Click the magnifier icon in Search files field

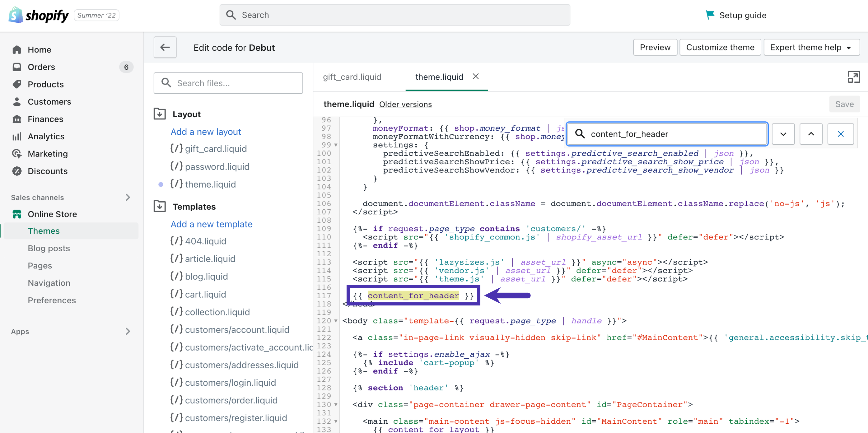tap(166, 82)
